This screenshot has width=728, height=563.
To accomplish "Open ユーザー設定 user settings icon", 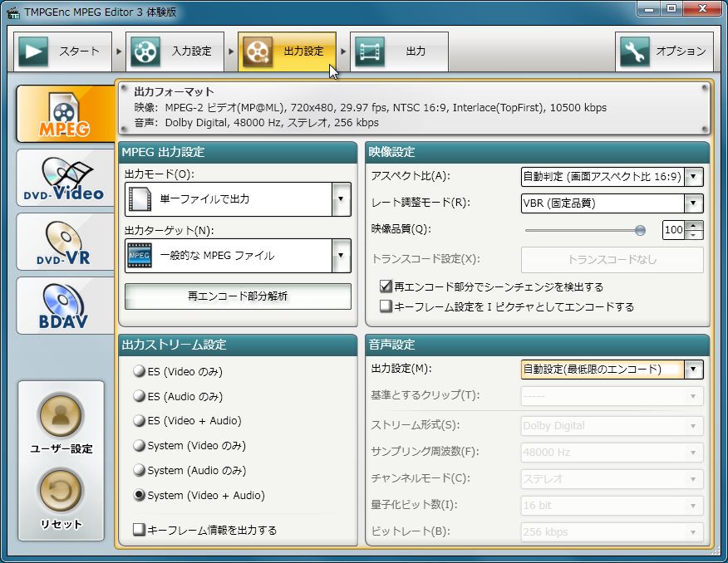I will (x=61, y=415).
